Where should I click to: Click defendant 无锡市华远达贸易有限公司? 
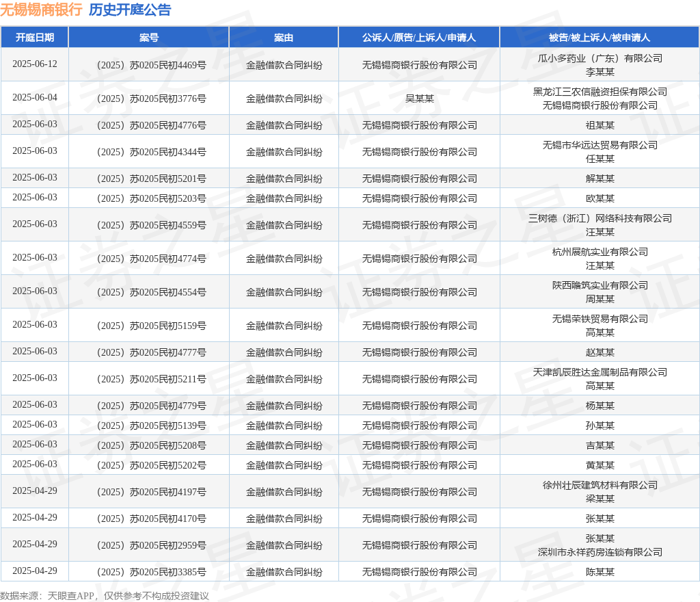[600, 145]
